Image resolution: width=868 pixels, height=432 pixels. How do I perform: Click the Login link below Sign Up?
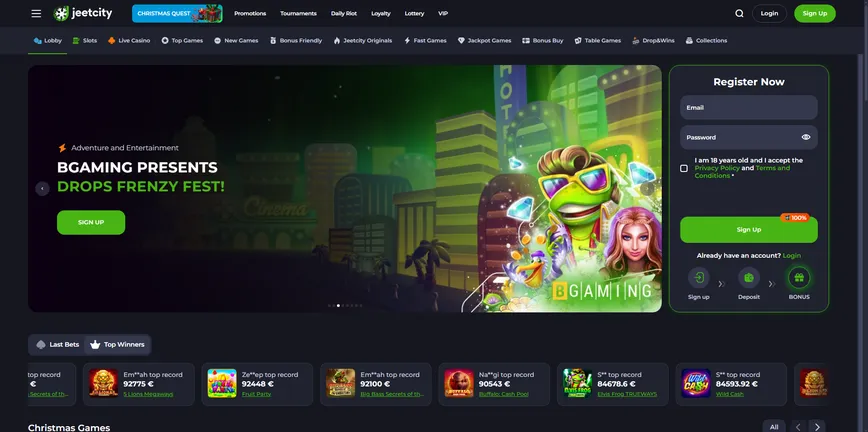(792, 255)
